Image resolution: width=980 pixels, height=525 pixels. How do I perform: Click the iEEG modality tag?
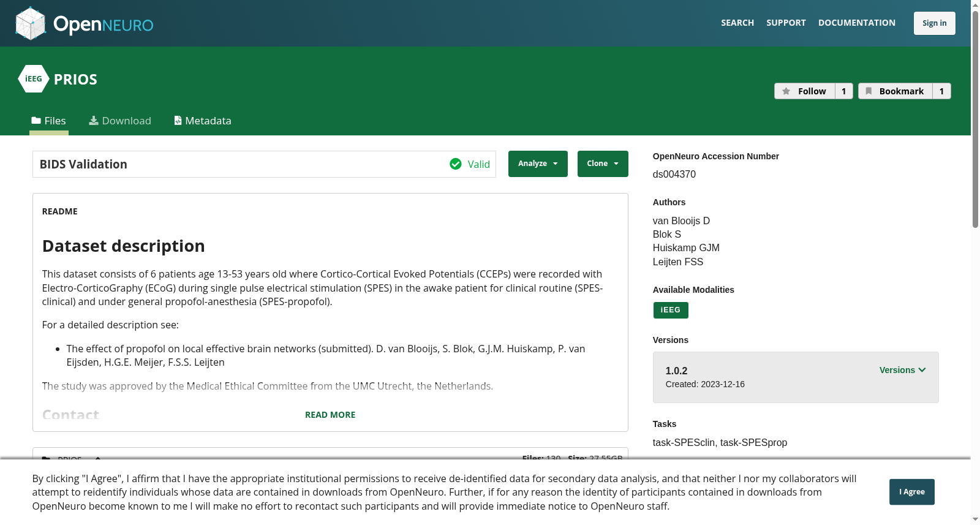coord(671,310)
